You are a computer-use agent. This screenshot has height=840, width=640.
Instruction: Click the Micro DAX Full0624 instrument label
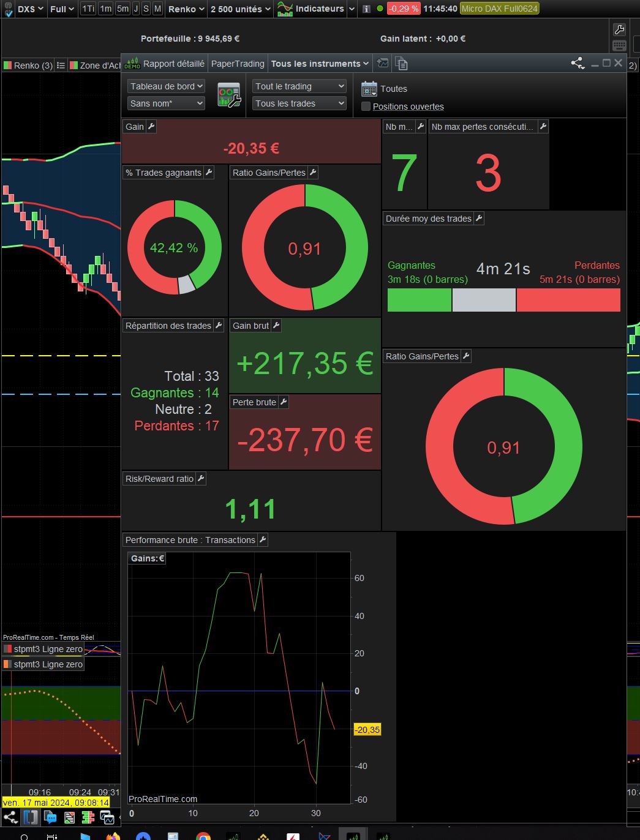(x=500, y=9)
